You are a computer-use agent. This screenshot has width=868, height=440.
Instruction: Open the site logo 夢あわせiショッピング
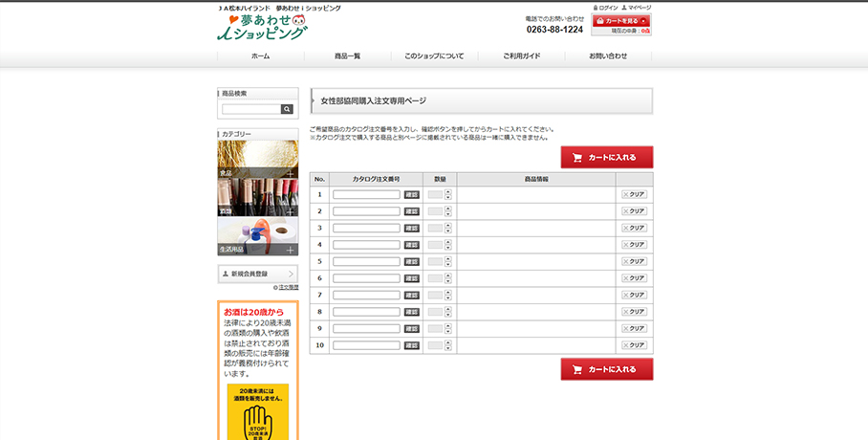[262, 27]
